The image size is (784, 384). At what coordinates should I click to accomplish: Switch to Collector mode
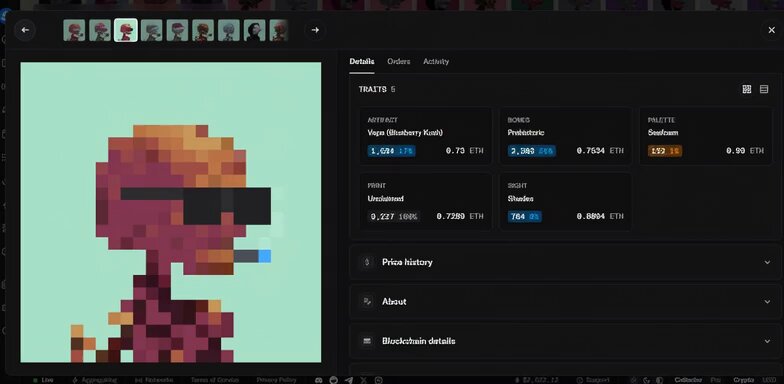[x=688, y=380]
